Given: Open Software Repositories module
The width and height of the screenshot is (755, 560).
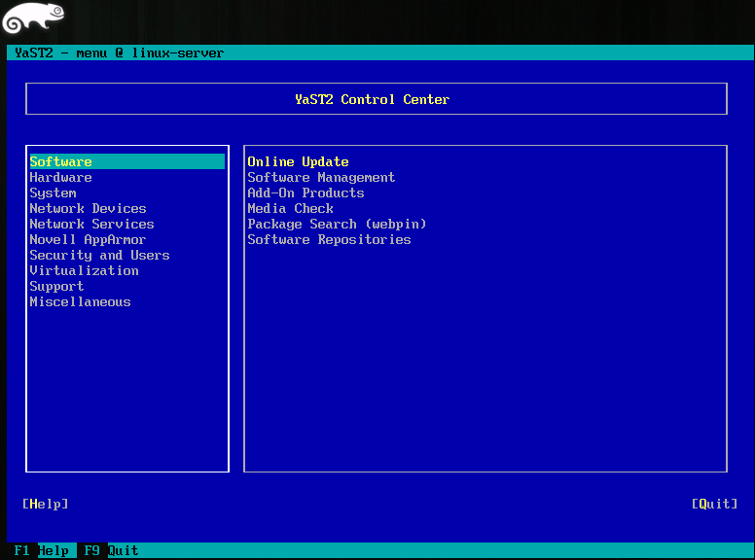Looking at the screenshot, I should [x=330, y=239].
